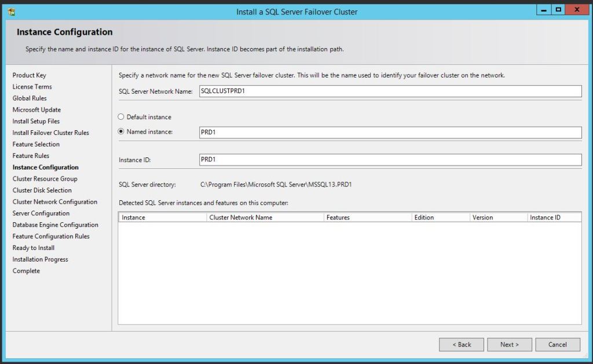Click the Cluster Network Name column header
This screenshot has height=364, width=593.
(264, 218)
